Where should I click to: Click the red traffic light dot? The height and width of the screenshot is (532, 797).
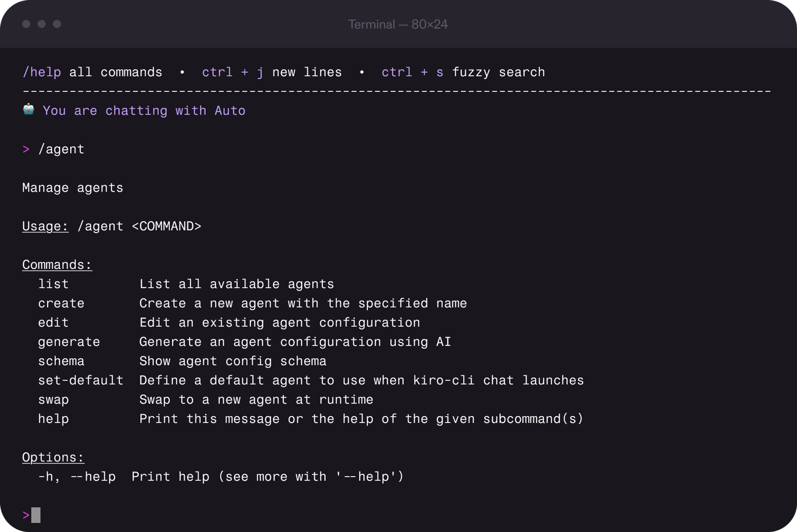click(x=26, y=24)
